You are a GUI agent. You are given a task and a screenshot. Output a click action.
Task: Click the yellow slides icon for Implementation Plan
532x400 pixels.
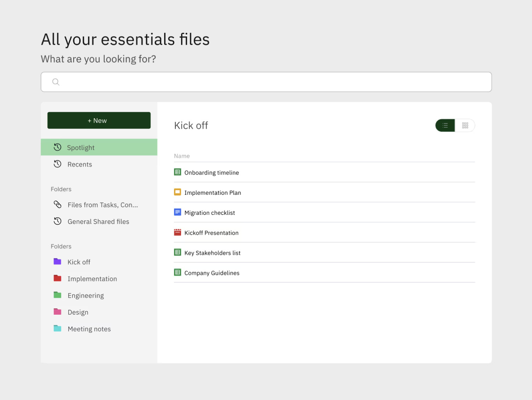click(x=178, y=192)
